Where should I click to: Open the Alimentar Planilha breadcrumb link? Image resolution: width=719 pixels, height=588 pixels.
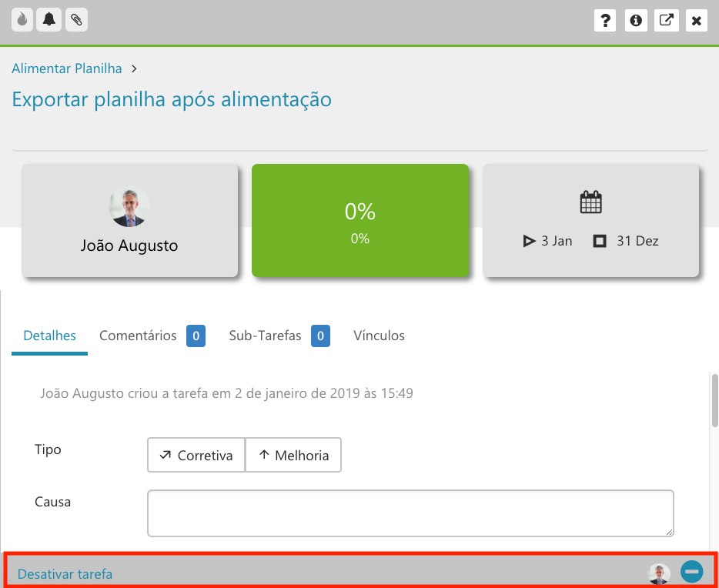pos(67,68)
